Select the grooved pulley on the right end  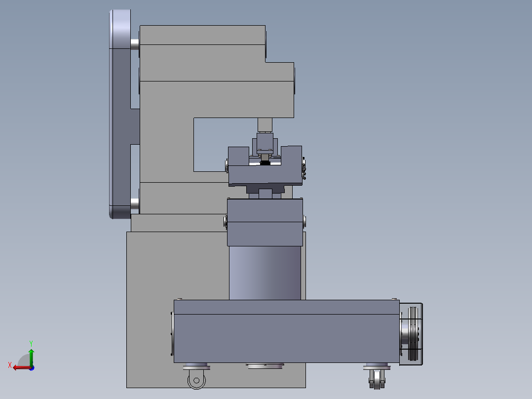412,334
